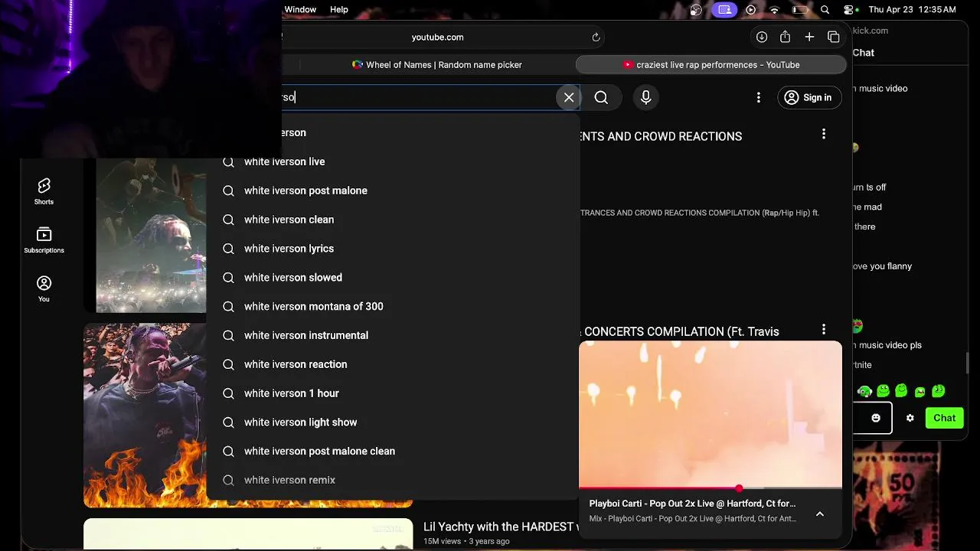
Task: Select suggestion 'white iverson post malone'
Action: point(392,191)
